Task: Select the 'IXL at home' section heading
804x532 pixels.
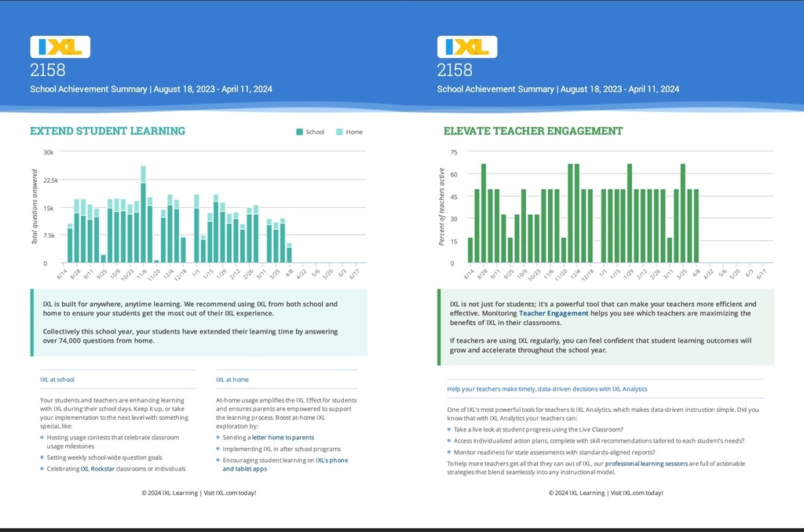Action: [x=232, y=380]
